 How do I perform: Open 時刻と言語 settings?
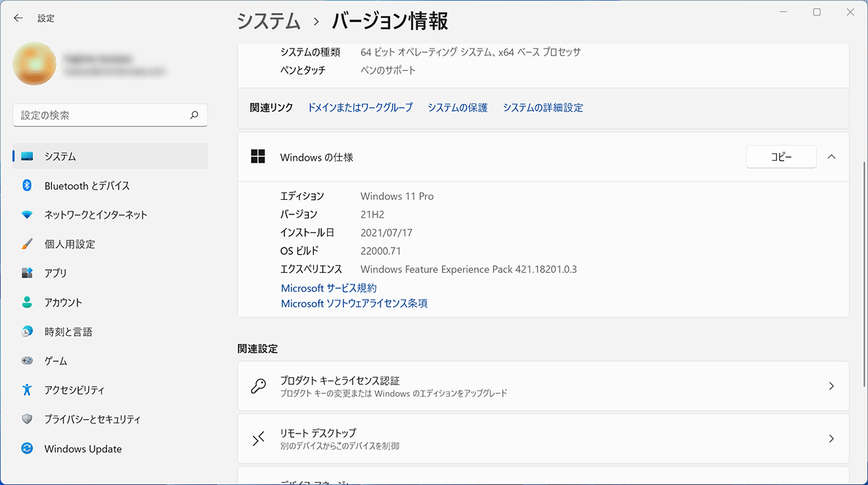[x=111, y=332]
